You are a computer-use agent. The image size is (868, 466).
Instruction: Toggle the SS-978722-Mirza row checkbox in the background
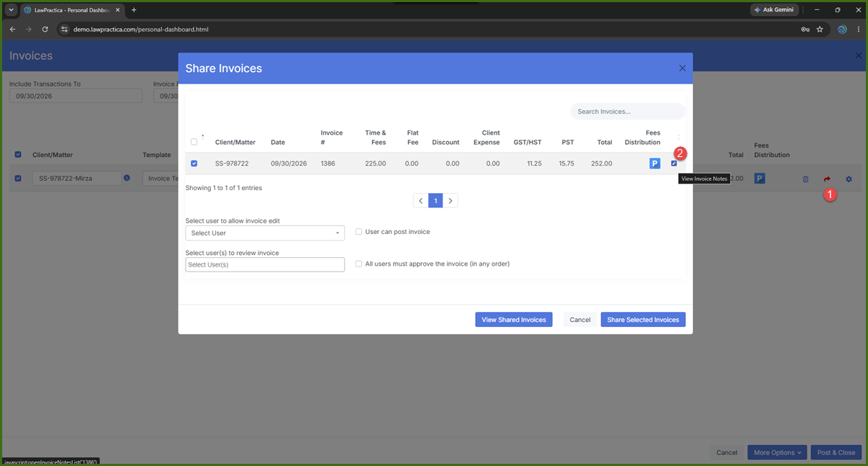tap(18, 178)
